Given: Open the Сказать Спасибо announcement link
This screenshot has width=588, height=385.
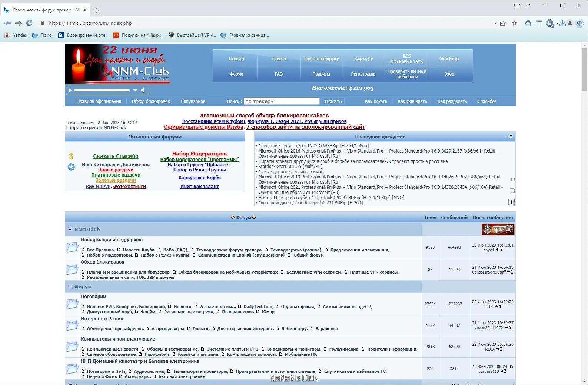Looking at the screenshot, I should pos(116,156).
